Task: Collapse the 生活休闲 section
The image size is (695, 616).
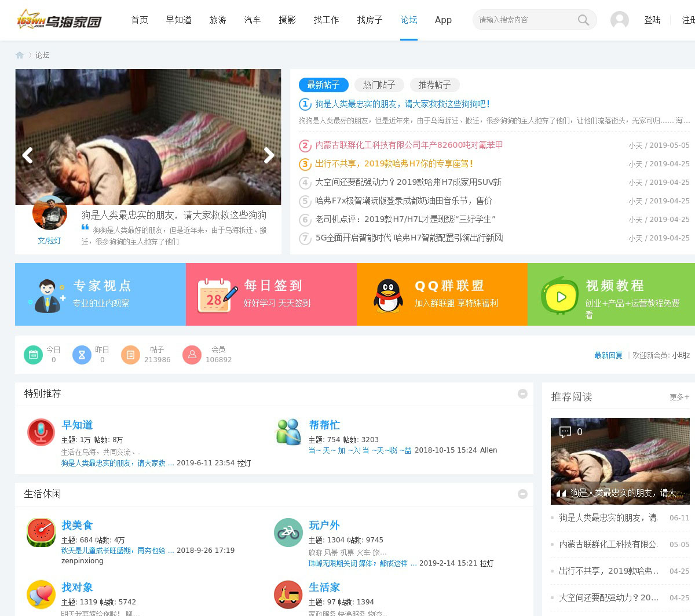Action: pyautogui.click(x=522, y=494)
